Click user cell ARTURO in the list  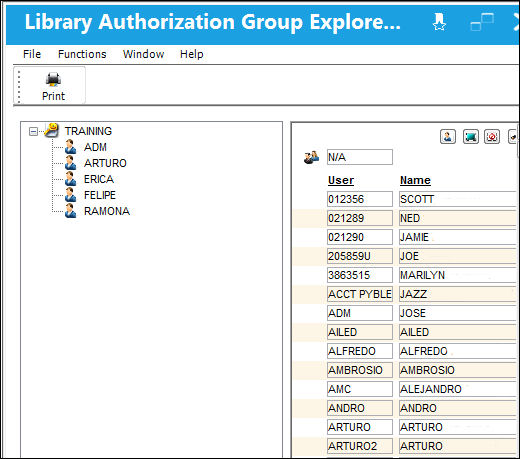360,427
